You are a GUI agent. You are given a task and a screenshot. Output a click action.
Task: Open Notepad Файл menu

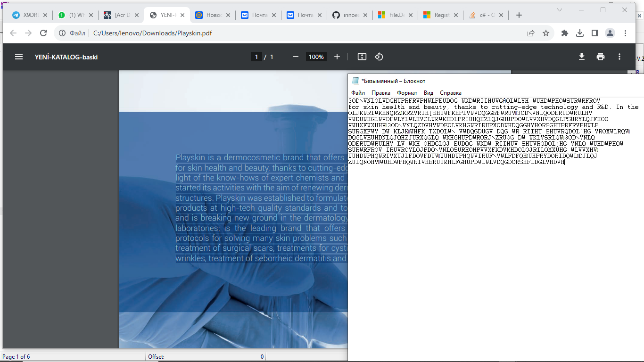pyautogui.click(x=358, y=93)
